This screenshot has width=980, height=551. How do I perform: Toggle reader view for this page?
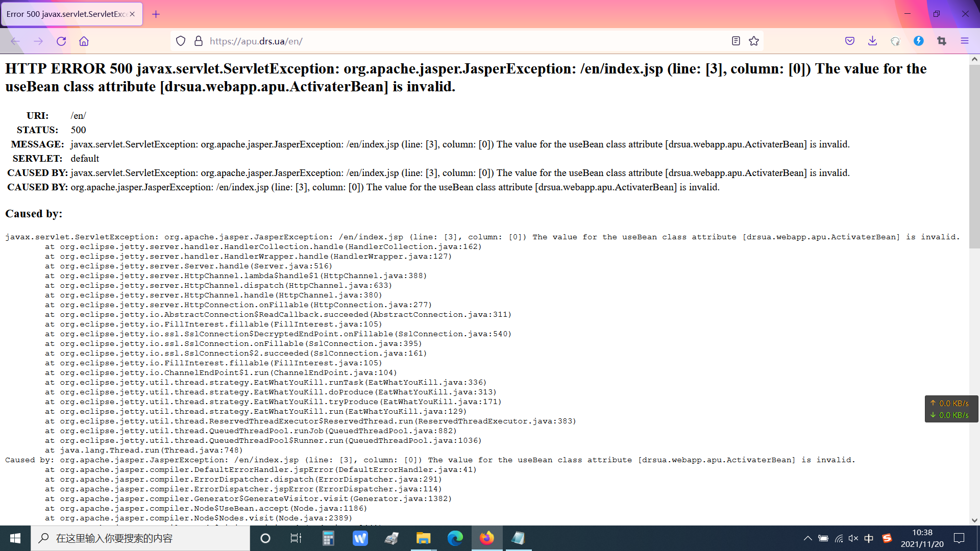click(736, 41)
